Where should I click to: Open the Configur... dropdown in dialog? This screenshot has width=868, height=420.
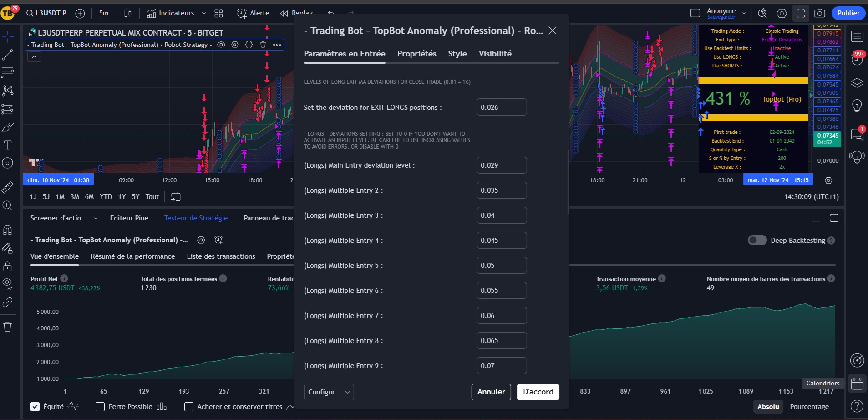coord(329,392)
